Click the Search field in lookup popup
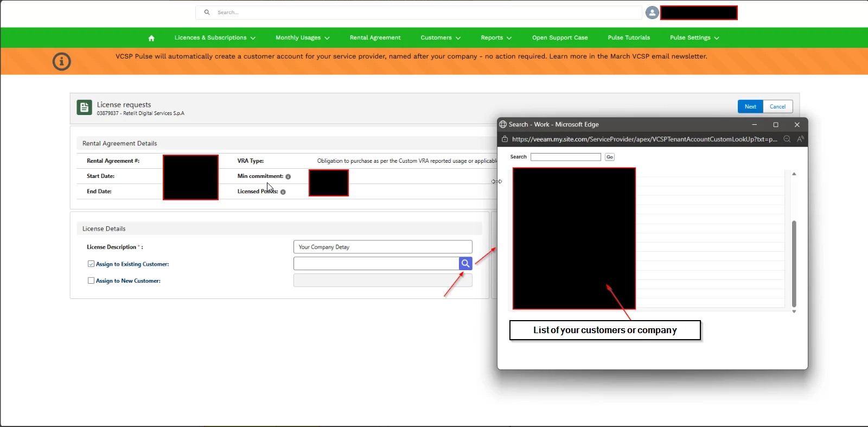 pos(566,157)
